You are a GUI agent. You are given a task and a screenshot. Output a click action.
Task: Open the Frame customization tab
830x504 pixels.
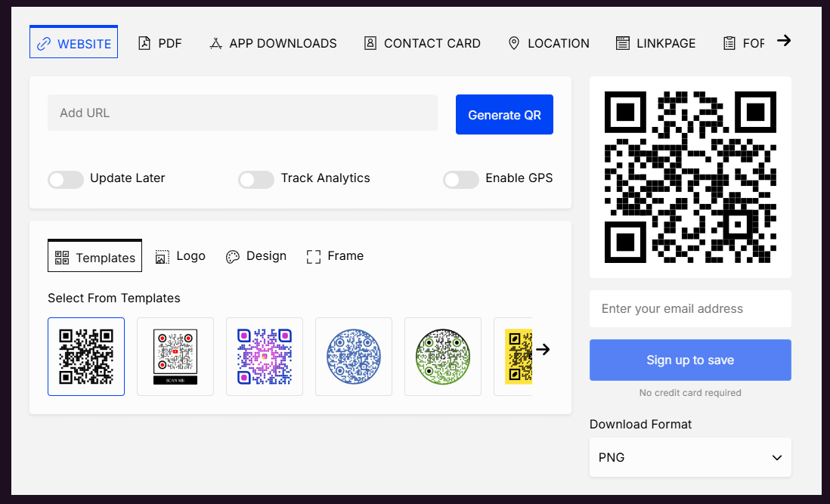[335, 256]
